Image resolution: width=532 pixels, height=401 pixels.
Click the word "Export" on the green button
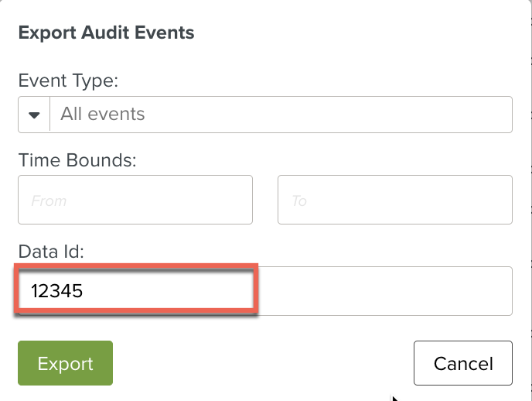66,364
